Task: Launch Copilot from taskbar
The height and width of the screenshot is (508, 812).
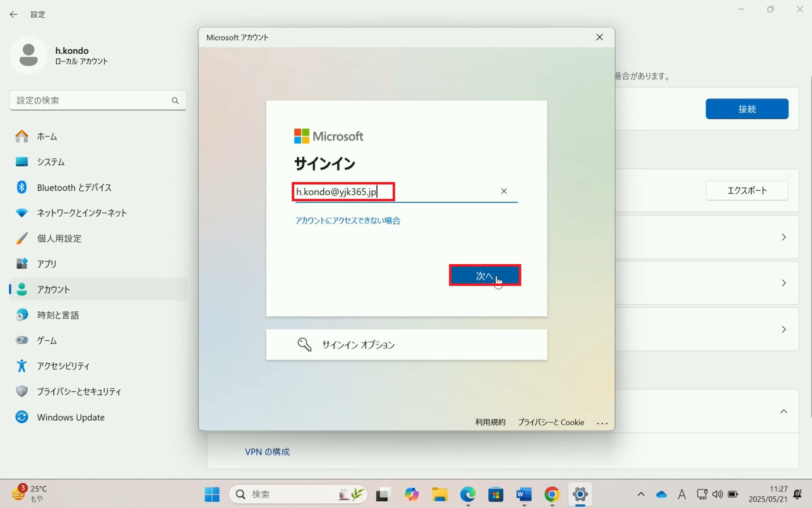Action: point(411,494)
